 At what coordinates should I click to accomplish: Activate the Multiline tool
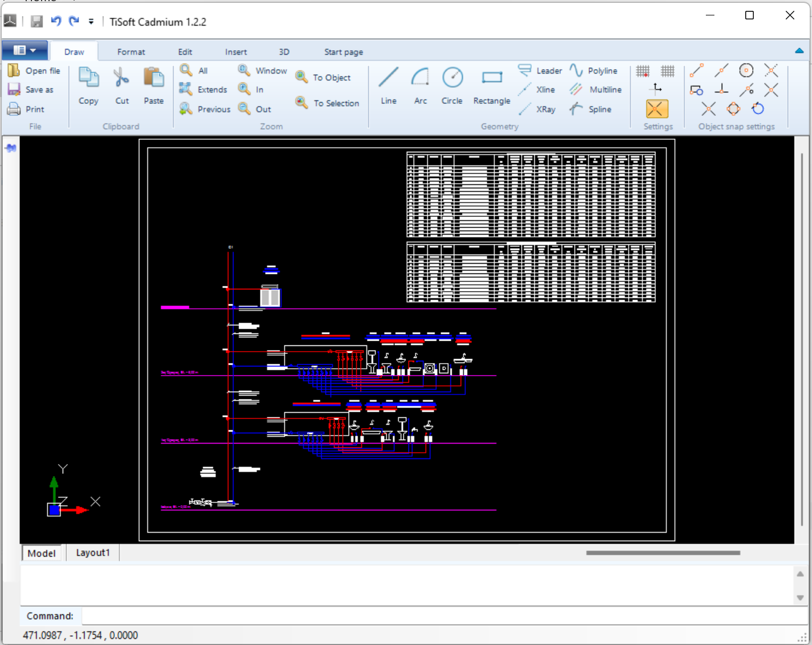pos(596,90)
